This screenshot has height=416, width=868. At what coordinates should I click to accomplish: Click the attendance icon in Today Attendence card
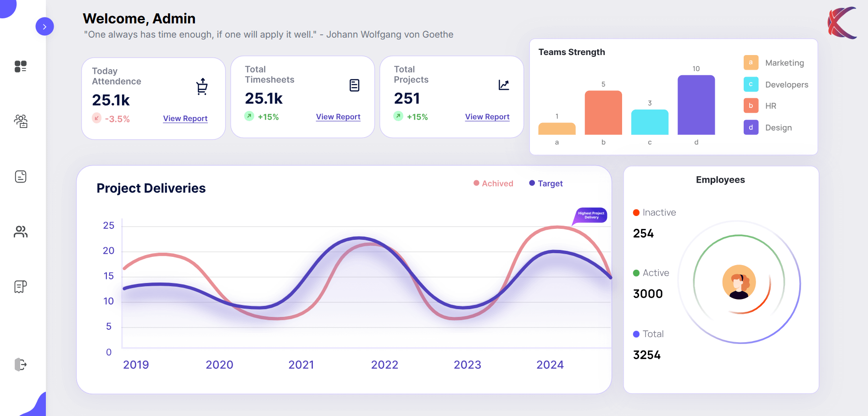click(x=202, y=87)
